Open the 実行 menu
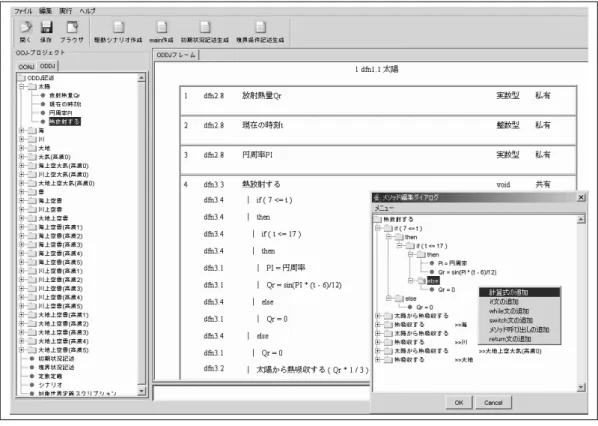The image size is (598, 426). coord(65,11)
